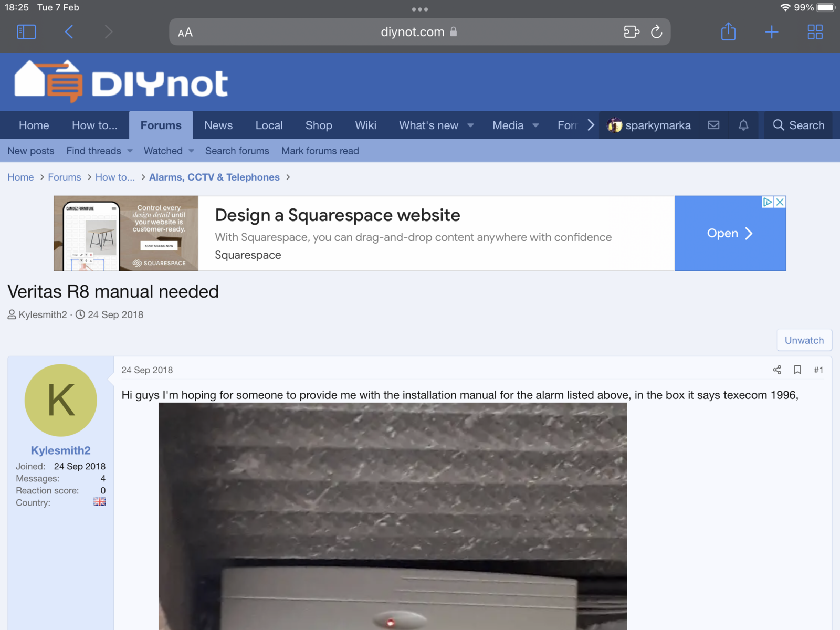
Task: Switch to the News tab
Action: pyautogui.click(x=218, y=125)
